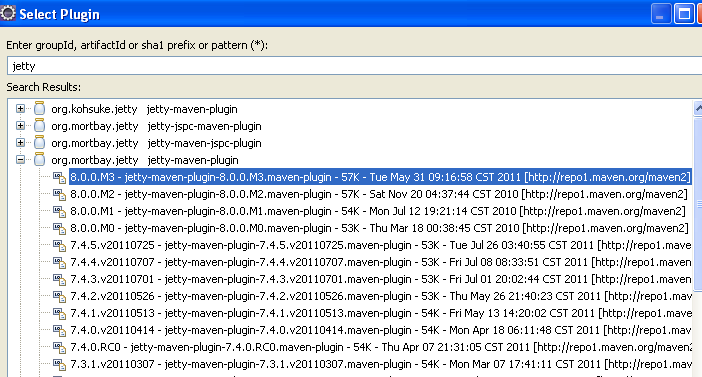Click the version icon for 7.4.1.v20110513
The width and height of the screenshot is (702, 377).
(x=60, y=313)
